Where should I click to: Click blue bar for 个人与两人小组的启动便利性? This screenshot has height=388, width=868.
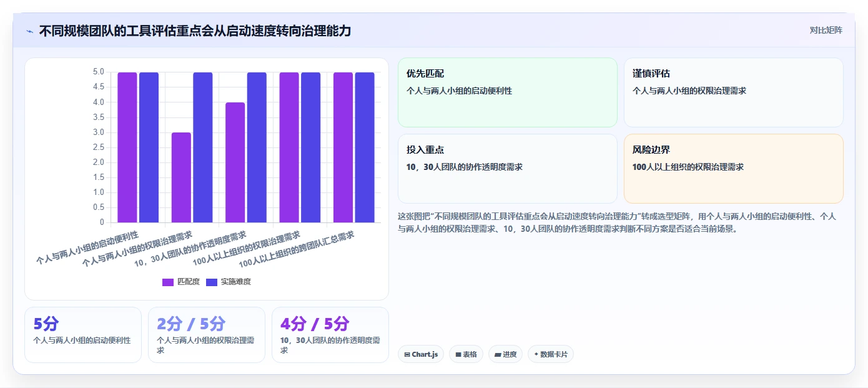(149, 147)
